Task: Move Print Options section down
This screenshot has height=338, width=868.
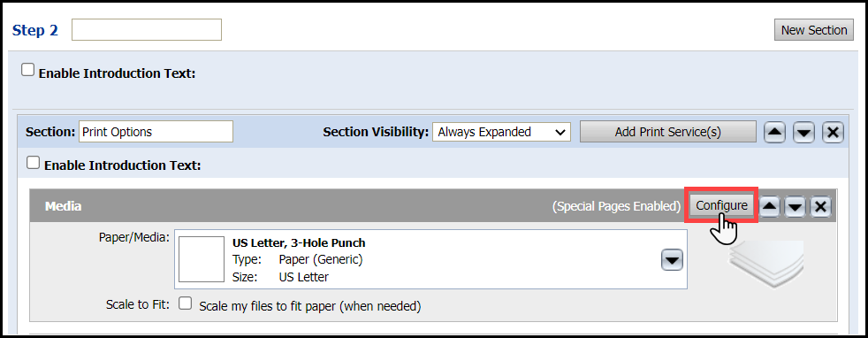Action: (x=803, y=132)
